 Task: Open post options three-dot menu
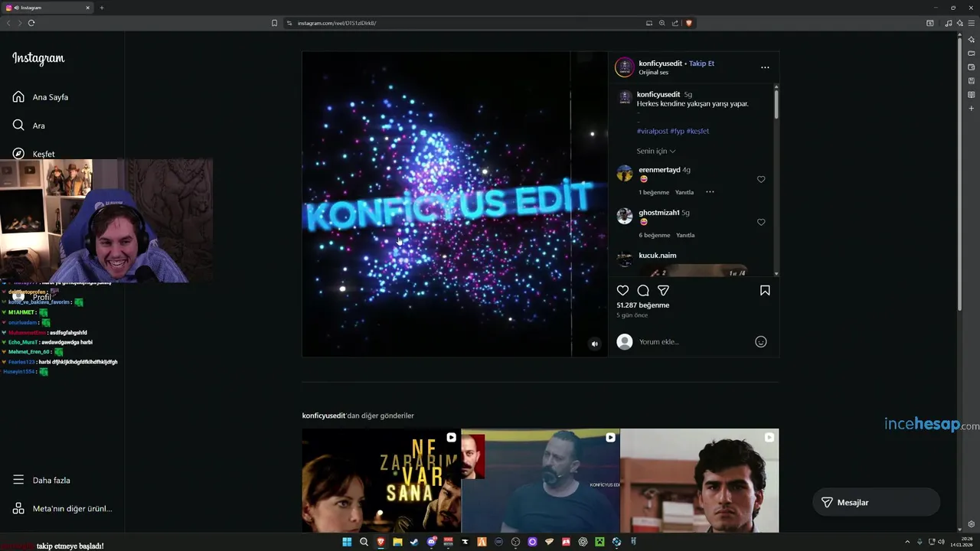[x=765, y=67]
